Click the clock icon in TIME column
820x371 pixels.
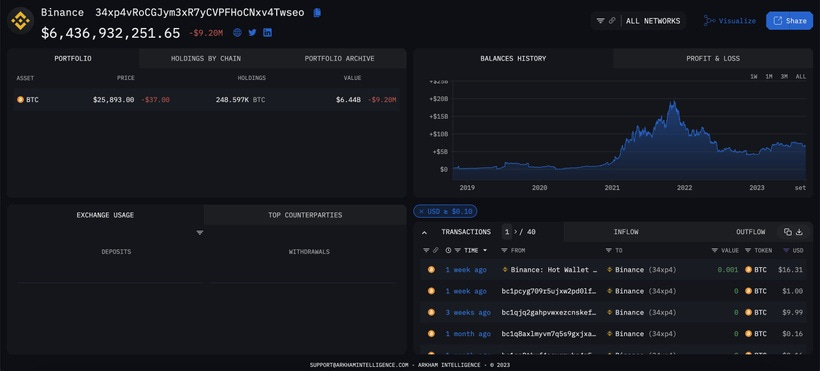point(448,251)
